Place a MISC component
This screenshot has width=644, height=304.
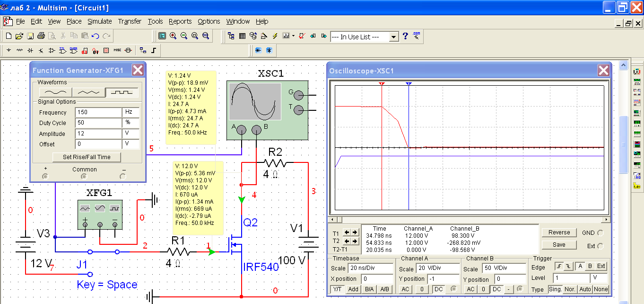[117, 50]
